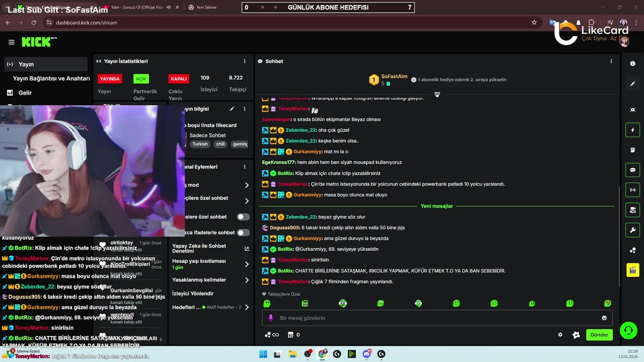Open chat settings gear icon
The height and width of the screenshot is (362, 644).
[x=560, y=335]
